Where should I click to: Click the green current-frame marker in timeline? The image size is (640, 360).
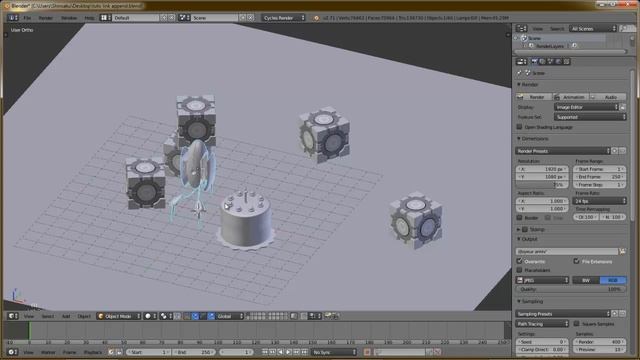tap(29, 331)
